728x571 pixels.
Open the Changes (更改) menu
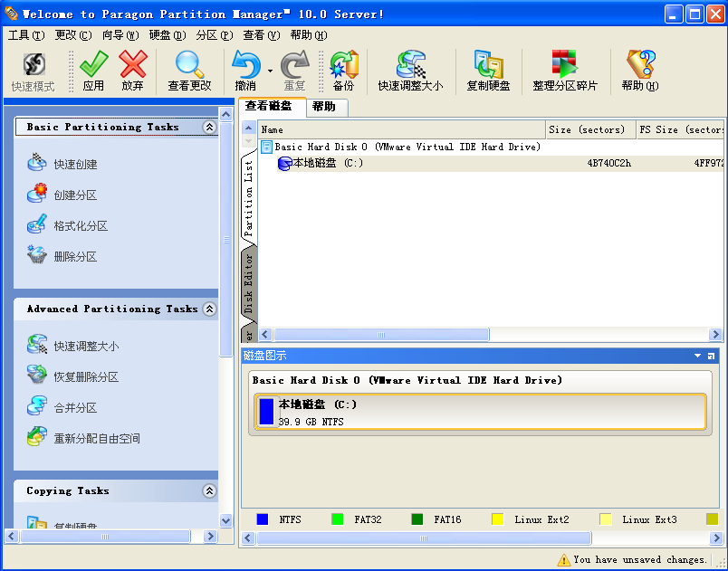tap(73, 34)
